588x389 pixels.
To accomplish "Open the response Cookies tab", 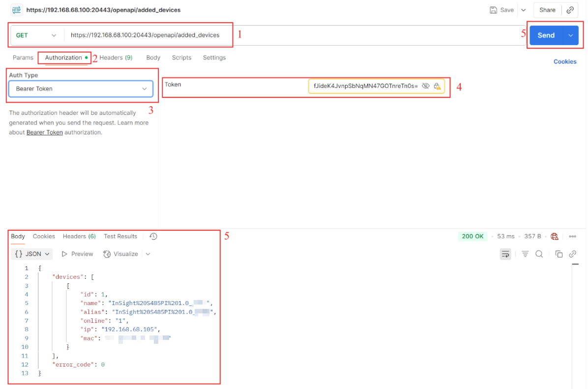I will coord(44,236).
